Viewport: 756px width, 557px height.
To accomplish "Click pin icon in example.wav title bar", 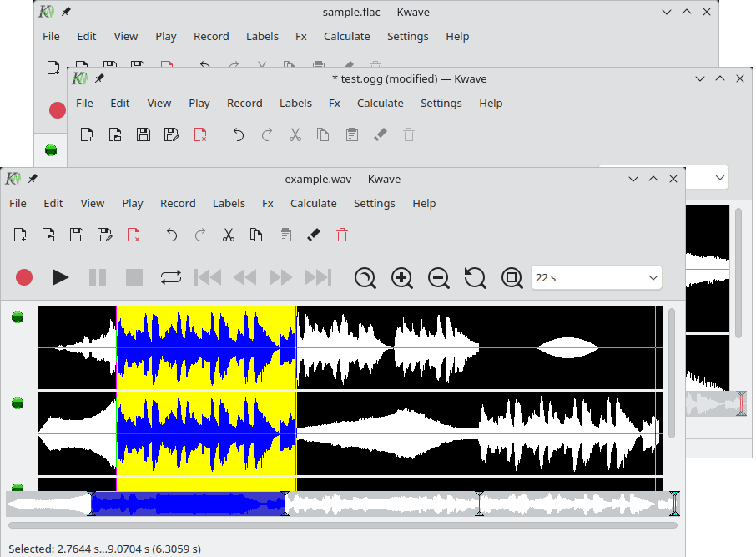I will coord(33,179).
